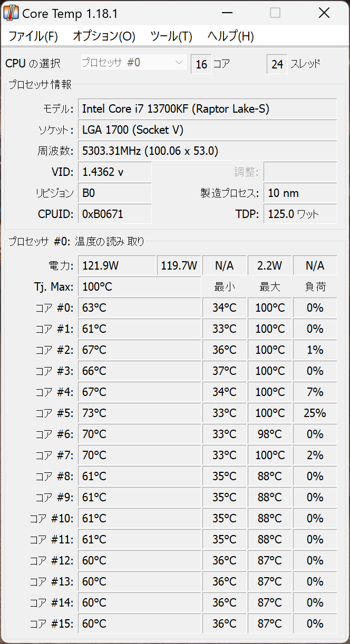Viewport: 350px width, 644px height.
Task: Click the VID value 1.4362 v
Action: (114, 172)
